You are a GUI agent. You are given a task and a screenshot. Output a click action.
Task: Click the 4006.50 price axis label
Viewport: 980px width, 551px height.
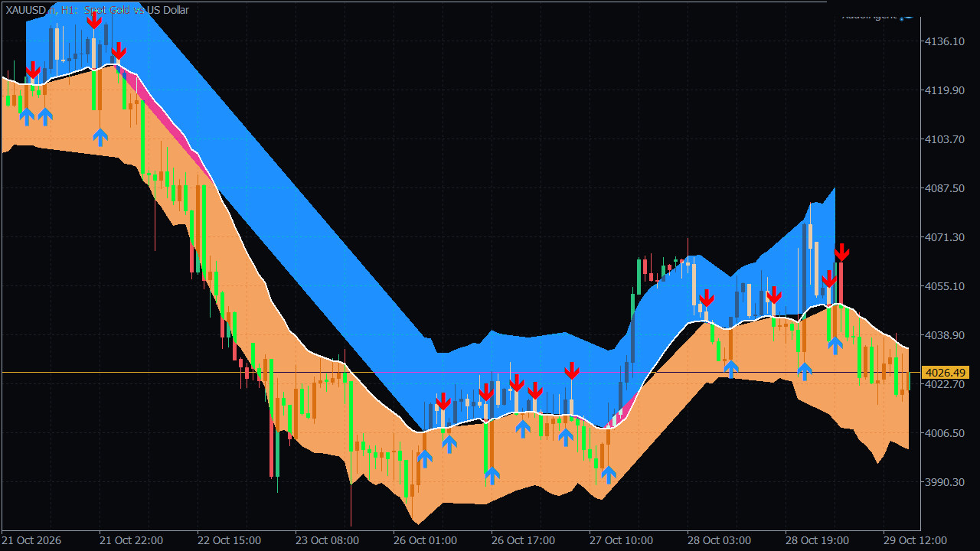pyautogui.click(x=945, y=433)
